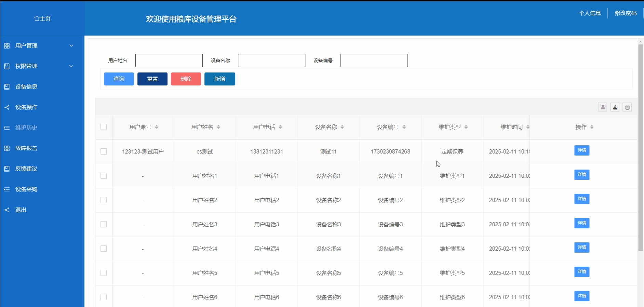Viewport: 644px width, 307px height.
Task: Open 详情 for 用户姓名6 row
Action: point(582,296)
